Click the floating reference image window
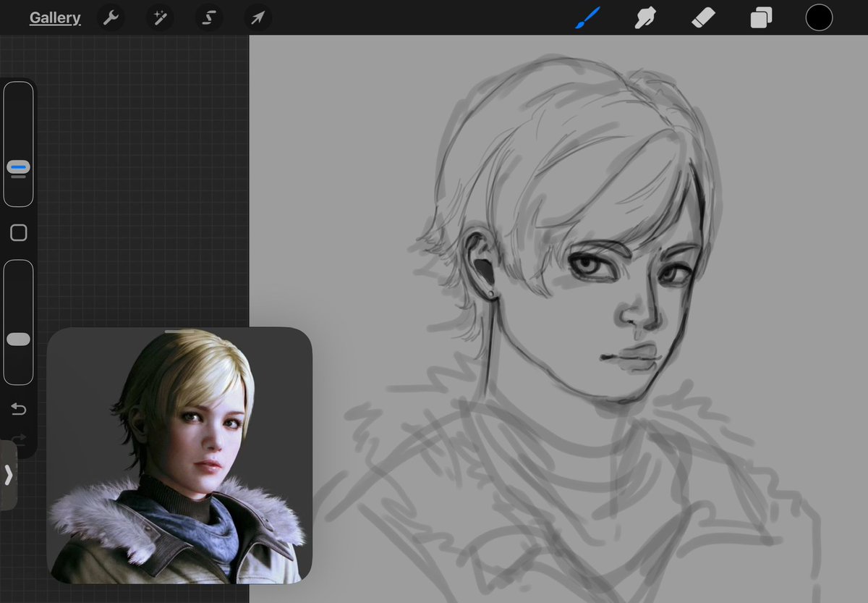Image resolution: width=868 pixels, height=603 pixels. [x=179, y=455]
